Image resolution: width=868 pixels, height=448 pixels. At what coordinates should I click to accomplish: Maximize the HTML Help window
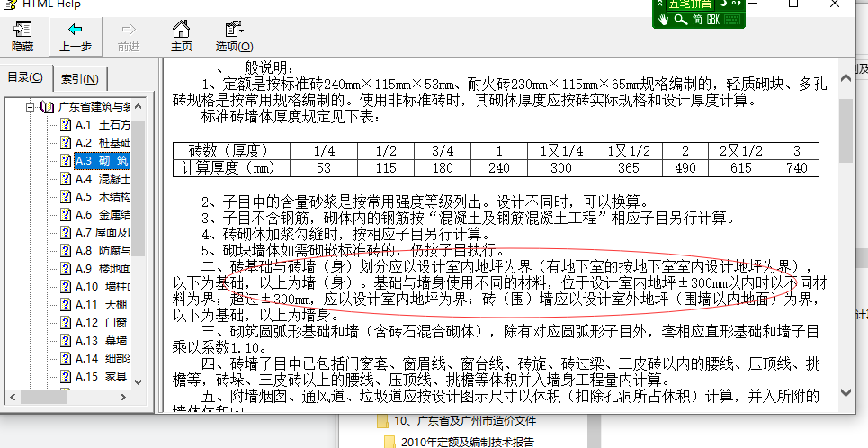click(792, 4)
